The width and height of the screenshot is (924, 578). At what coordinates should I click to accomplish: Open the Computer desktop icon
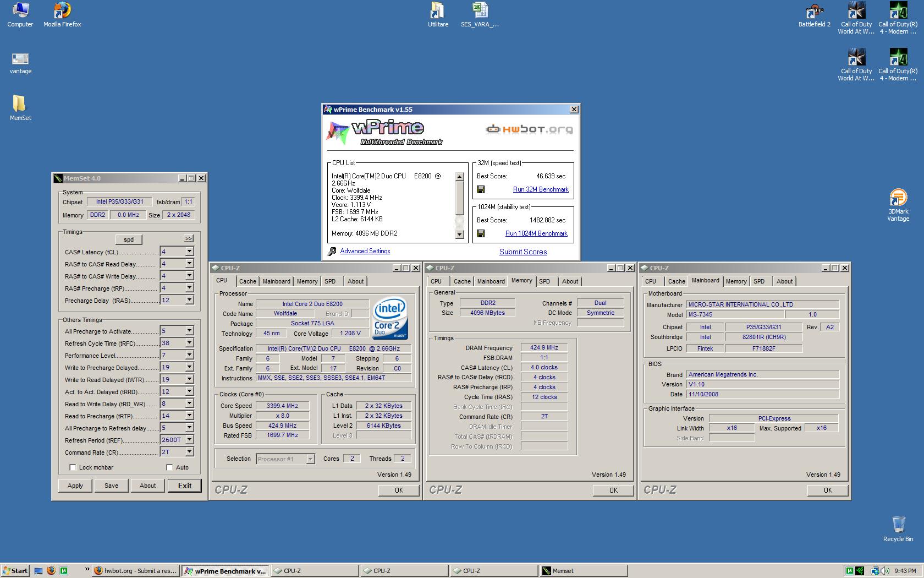[20, 15]
